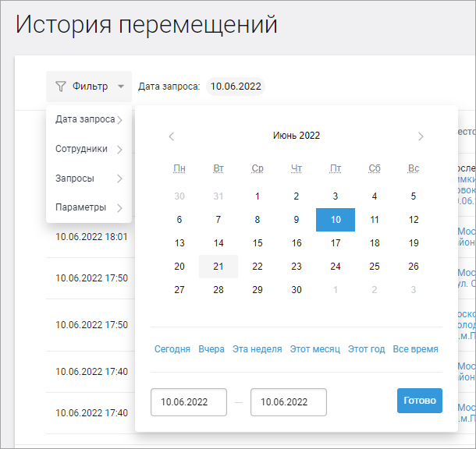Expand the Фильтр dropdown arrow

pyautogui.click(x=120, y=87)
